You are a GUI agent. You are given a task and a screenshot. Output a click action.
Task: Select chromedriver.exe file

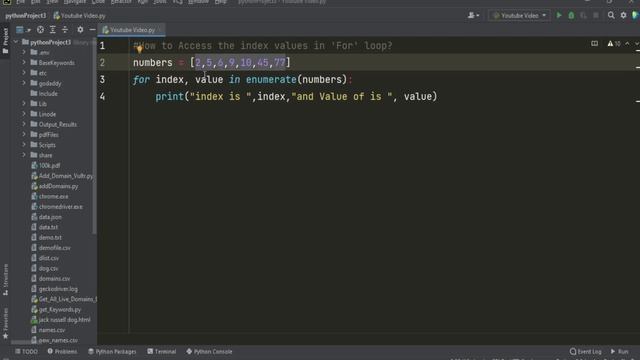click(57, 207)
